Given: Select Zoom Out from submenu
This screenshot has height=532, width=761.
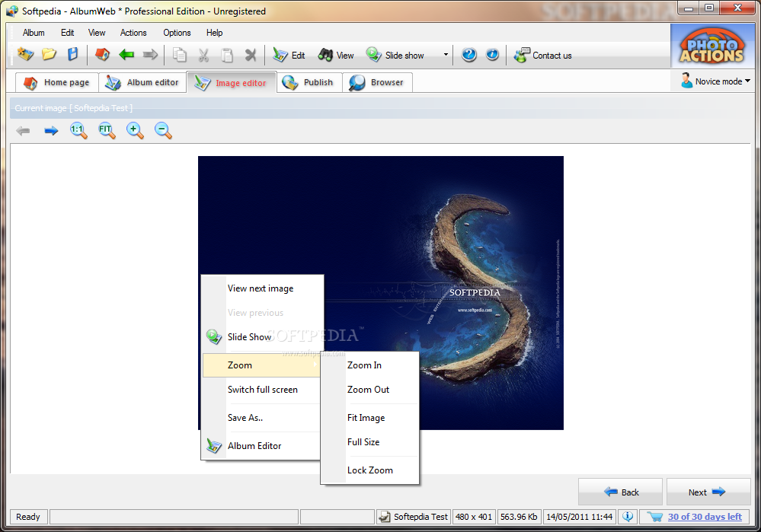Looking at the screenshot, I should point(369,390).
